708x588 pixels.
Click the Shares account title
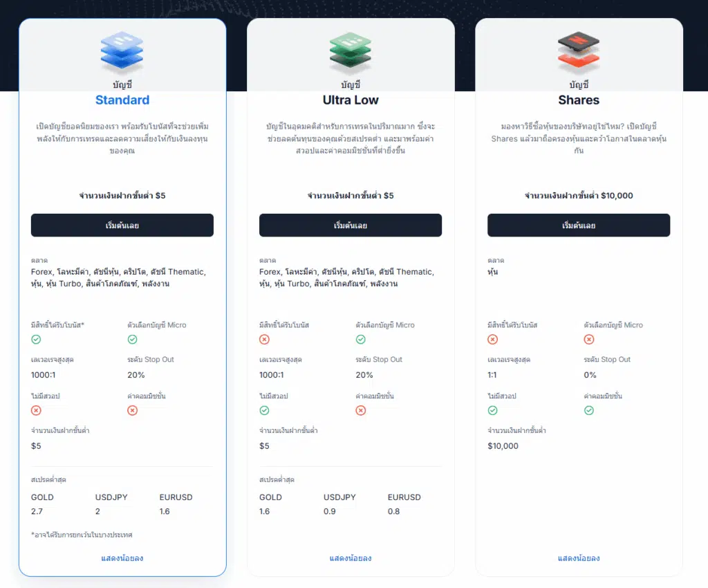[x=579, y=100]
